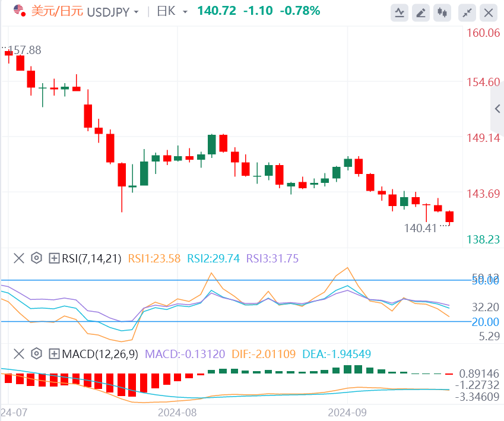This screenshot has width=504, height=421.
Task: Remove the RSI indicator panel
Action: 19,258
